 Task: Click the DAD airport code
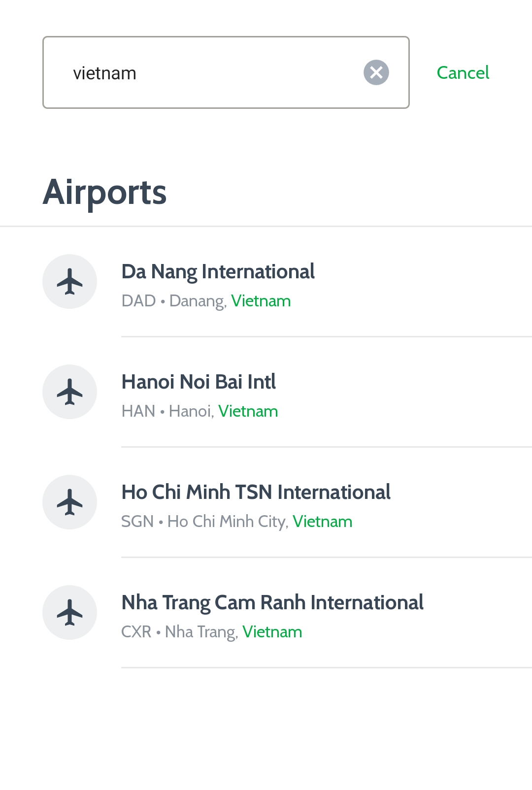tap(138, 301)
